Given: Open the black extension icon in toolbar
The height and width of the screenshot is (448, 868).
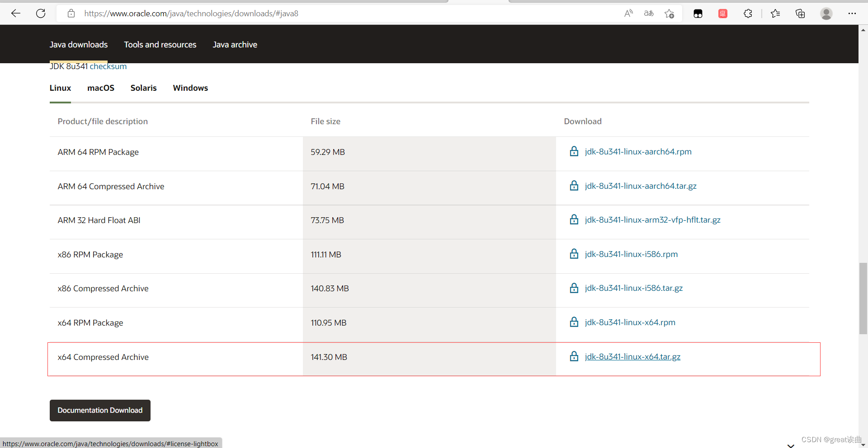Looking at the screenshot, I should pyautogui.click(x=698, y=14).
